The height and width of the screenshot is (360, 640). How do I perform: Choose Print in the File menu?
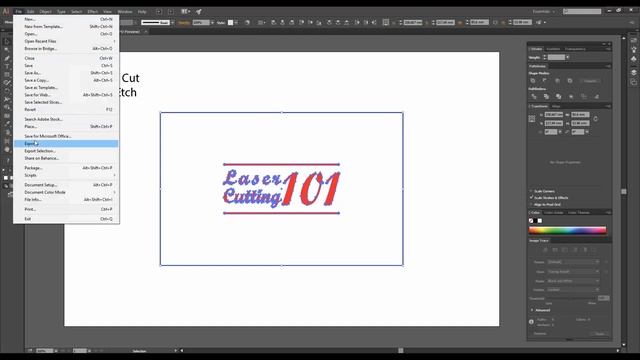pyautogui.click(x=66, y=209)
